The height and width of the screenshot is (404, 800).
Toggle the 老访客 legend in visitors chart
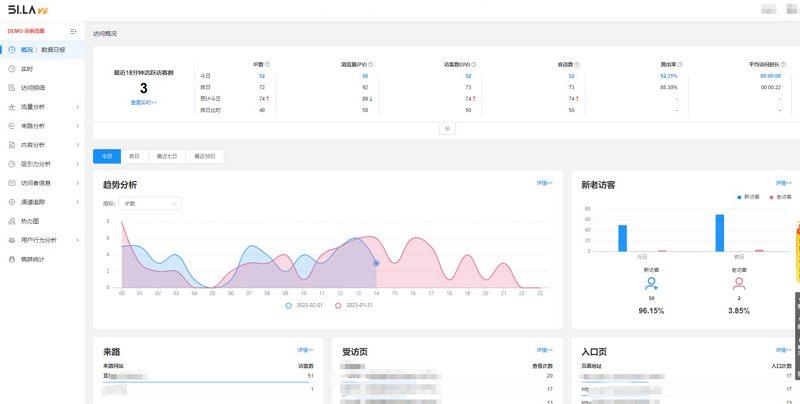pos(780,197)
